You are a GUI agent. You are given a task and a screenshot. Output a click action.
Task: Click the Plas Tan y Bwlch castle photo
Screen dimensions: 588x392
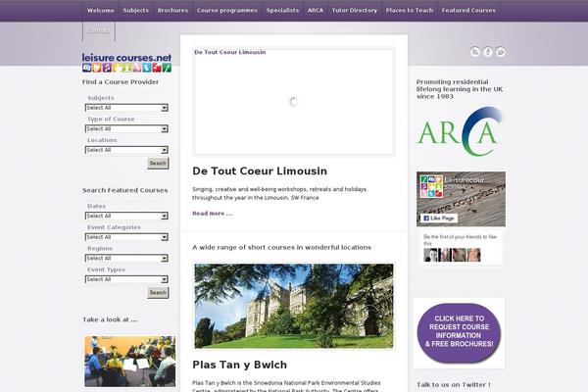294,306
